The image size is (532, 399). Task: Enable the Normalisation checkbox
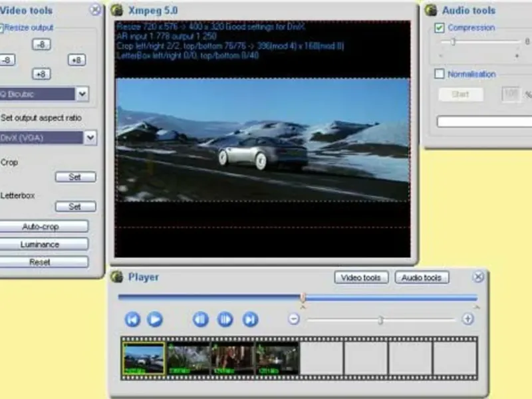440,74
